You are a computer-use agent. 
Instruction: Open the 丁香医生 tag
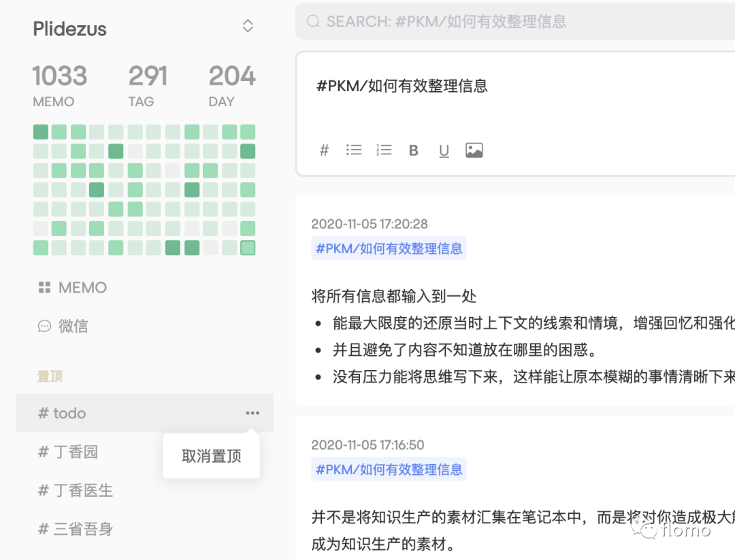click(76, 491)
